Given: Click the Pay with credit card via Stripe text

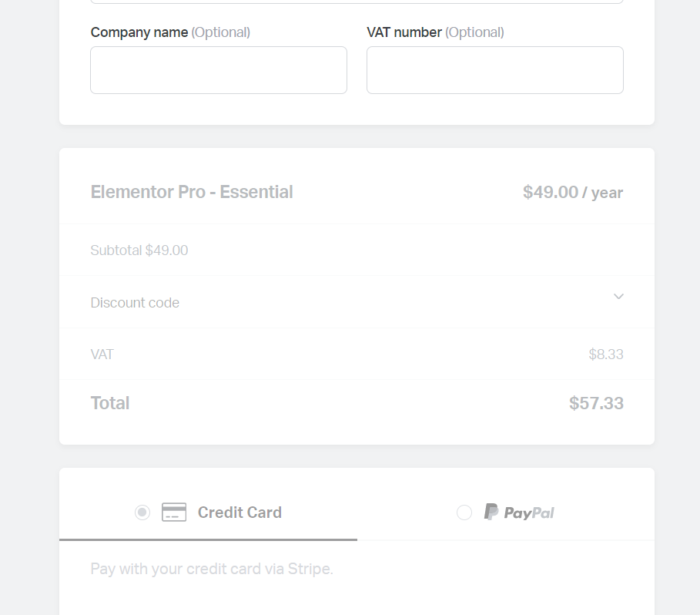Looking at the screenshot, I should tap(212, 570).
